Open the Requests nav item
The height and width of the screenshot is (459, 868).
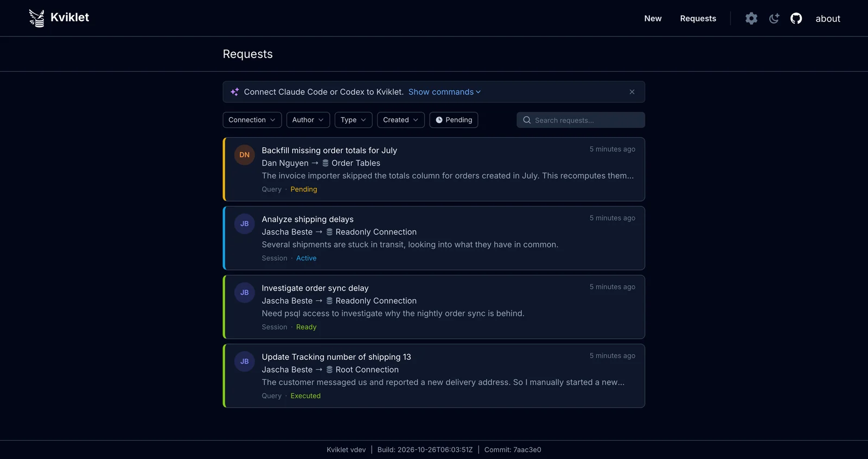(698, 18)
